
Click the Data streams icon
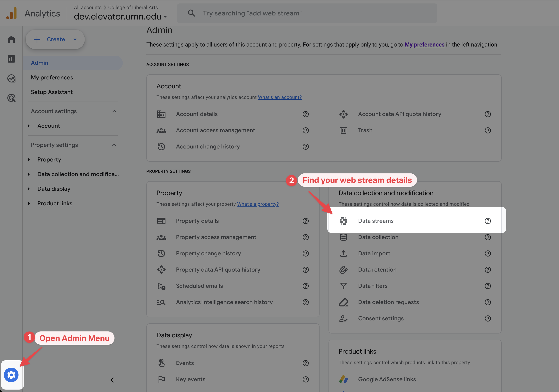pyautogui.click(x=343, y=221)
